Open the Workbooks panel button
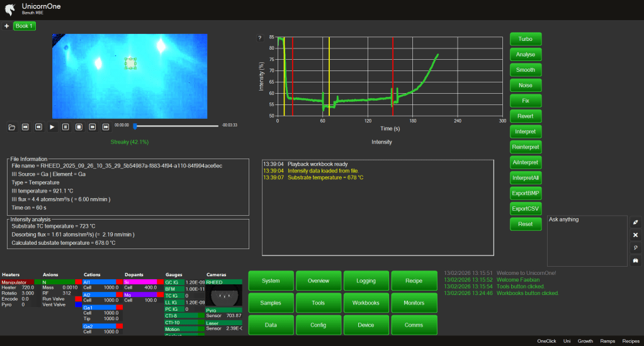This screenshot has height=346, width=644. (x=366, y=303)
